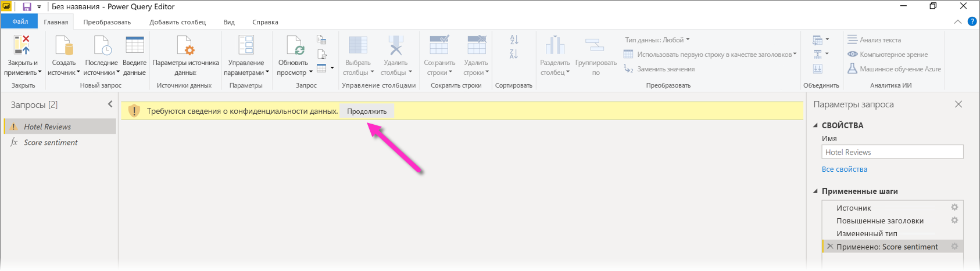Open Create source icon
Screen dimensions: 980x271
click(x=63, y=45)
